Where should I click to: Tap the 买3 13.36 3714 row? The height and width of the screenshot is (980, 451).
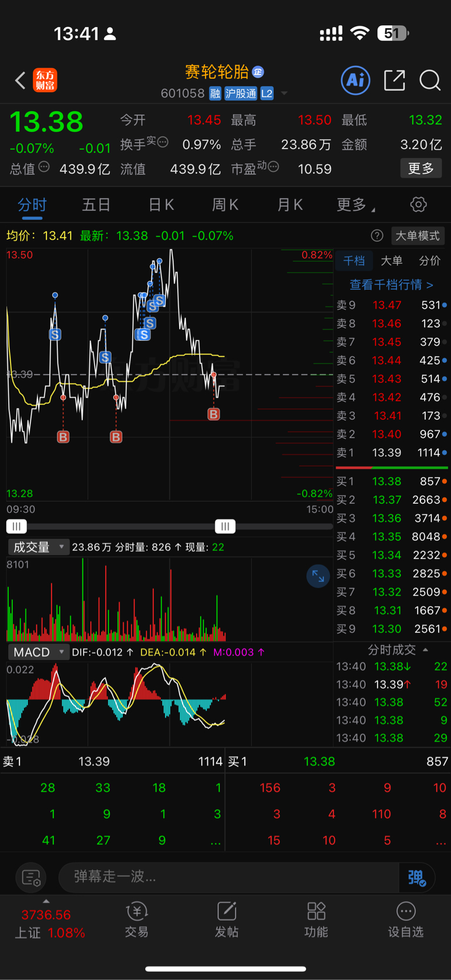click(x=392, y=518)
